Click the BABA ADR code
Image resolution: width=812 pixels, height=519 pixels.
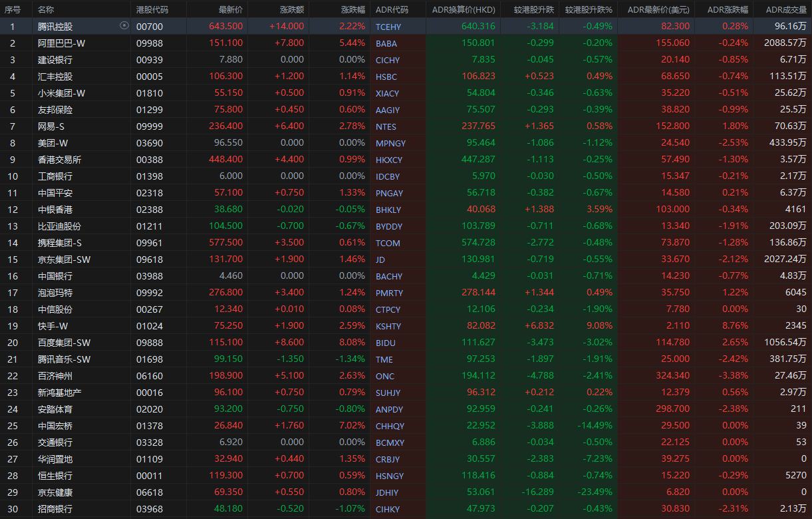coord(386,43)
